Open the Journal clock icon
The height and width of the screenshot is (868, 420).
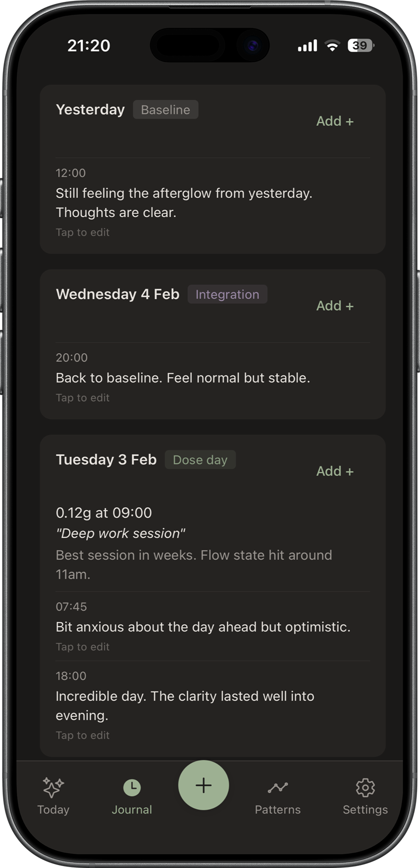tap(131, 781)
